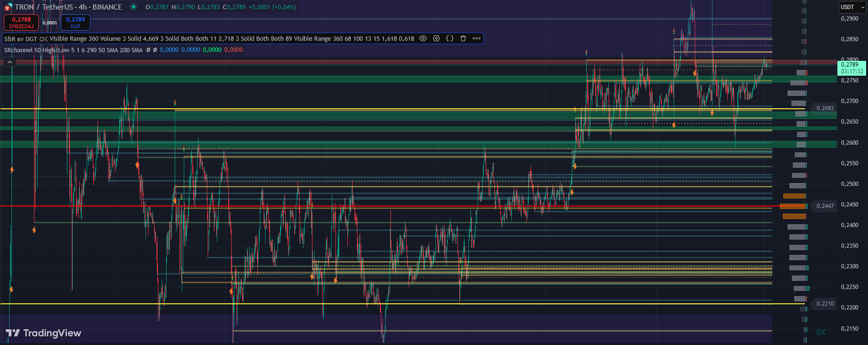
Task: Click the blue KUP buy button
Action: tap(76, 23)
